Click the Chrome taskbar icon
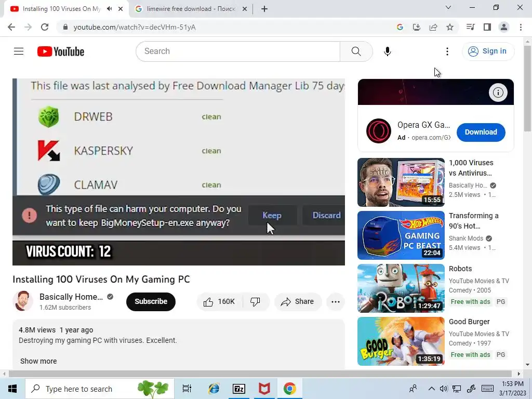The height and width of the screenshot is (399, 532). 290,389
